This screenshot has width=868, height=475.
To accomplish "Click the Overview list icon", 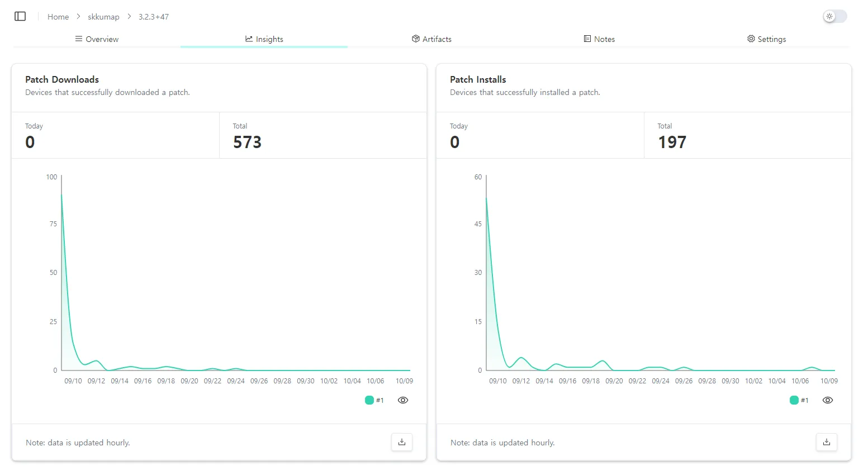I will point(79,39).
